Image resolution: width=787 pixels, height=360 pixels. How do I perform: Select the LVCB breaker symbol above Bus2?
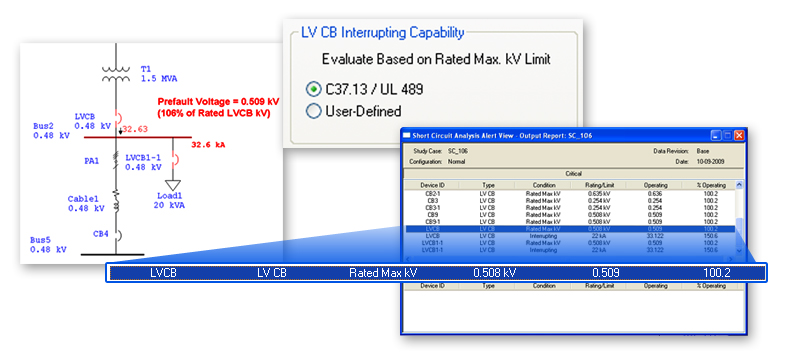point(118,119)
